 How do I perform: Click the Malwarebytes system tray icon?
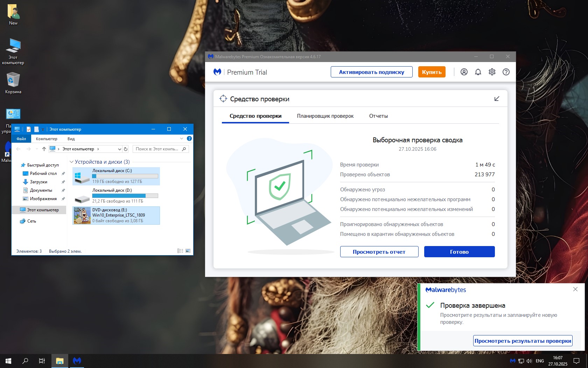pos(512,361)
